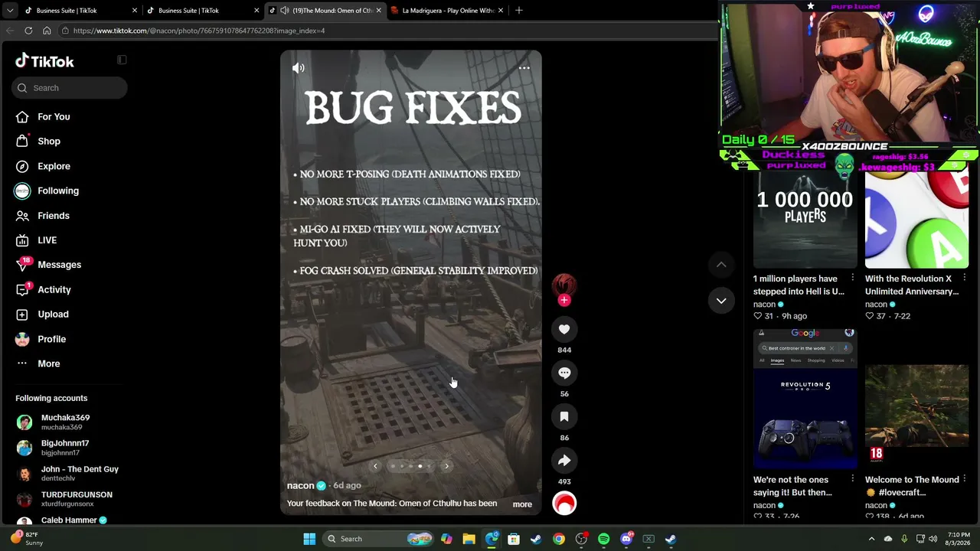
Task: Open Caleb Hammer's followed account
Action: pyautogui.click(x=61, y=520)
